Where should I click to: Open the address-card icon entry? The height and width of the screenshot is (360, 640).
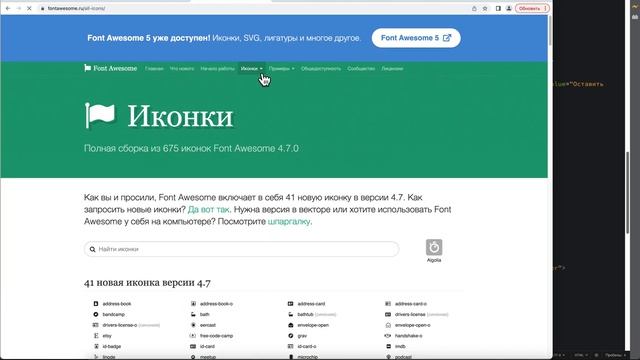coord(307,304)
